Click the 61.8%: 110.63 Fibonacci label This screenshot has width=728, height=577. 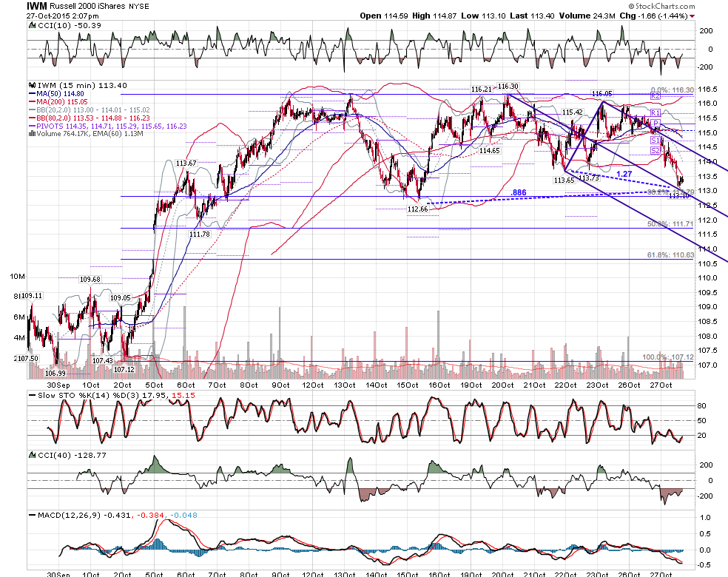pyautogui.click(x=670, y=255)
